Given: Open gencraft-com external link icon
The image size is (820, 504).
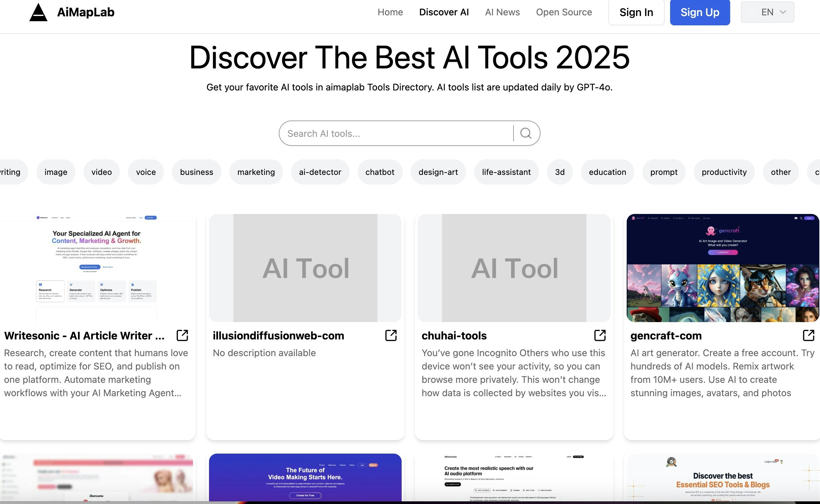Looking at the screenshot, I should click(x=808, y=335).
